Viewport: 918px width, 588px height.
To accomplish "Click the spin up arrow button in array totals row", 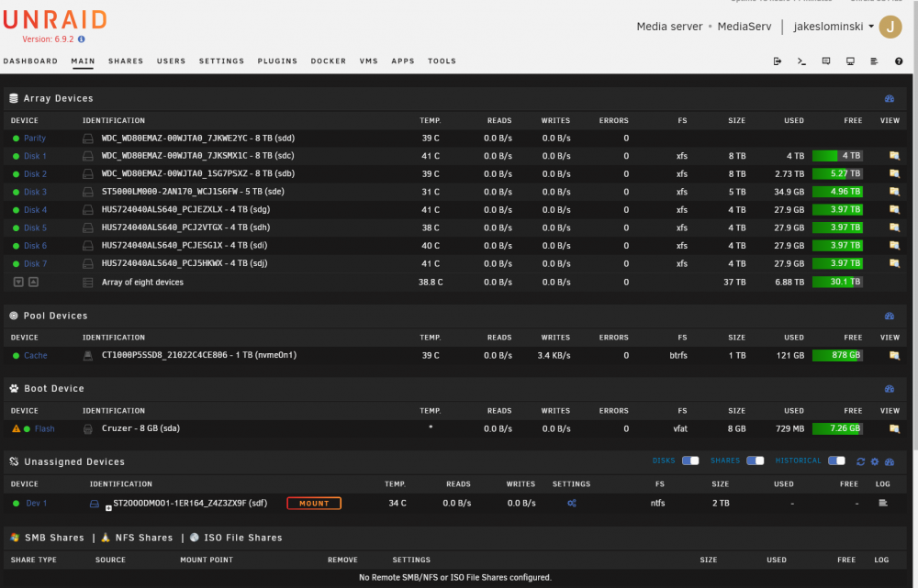I will click(x=33, y=282).
